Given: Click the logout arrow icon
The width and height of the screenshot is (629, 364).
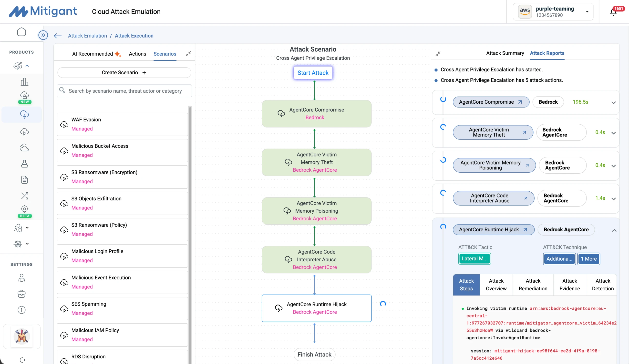Looking at the screenshot, I should pos(22,360).
